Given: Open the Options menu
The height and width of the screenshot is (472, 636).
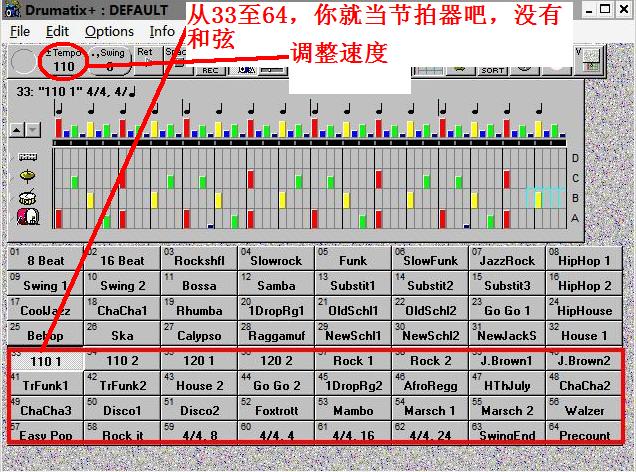Looking at the screenshot, I should 109,31.
